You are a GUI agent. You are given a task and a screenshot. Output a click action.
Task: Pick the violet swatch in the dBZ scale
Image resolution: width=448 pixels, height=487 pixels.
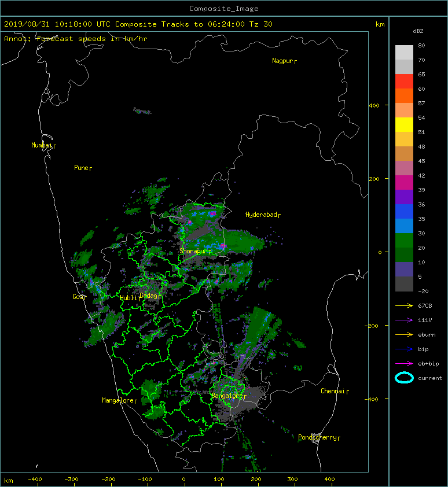point(404,197)
